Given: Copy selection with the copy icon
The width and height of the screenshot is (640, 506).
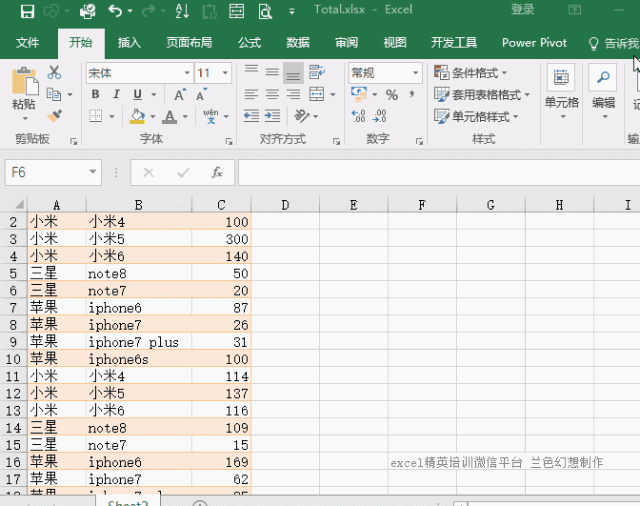Looking at the screenshot, I should (x=54, y=94).
